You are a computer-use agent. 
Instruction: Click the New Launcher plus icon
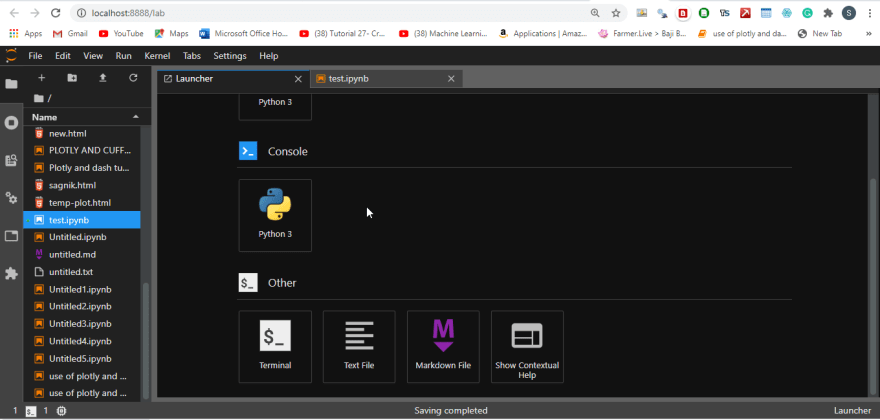click(41, 78)
